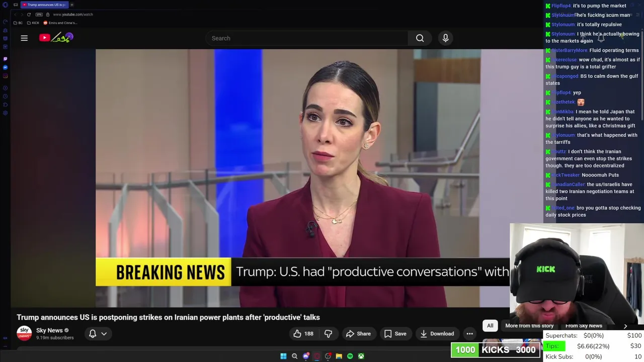Open more actions three-dot menu
The width and height of the screenshot is (644, 362).
[469, 333]
